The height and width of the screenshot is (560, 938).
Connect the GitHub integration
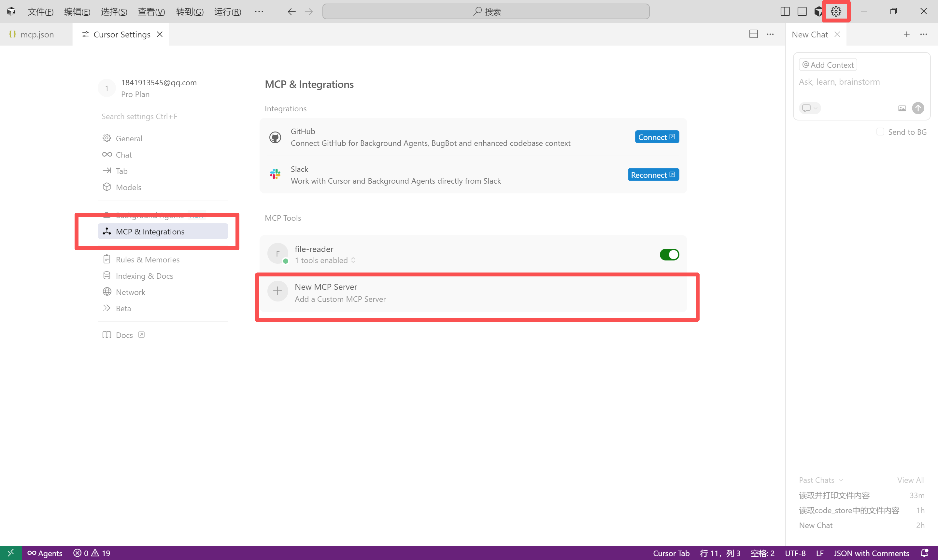click(657, 137)
